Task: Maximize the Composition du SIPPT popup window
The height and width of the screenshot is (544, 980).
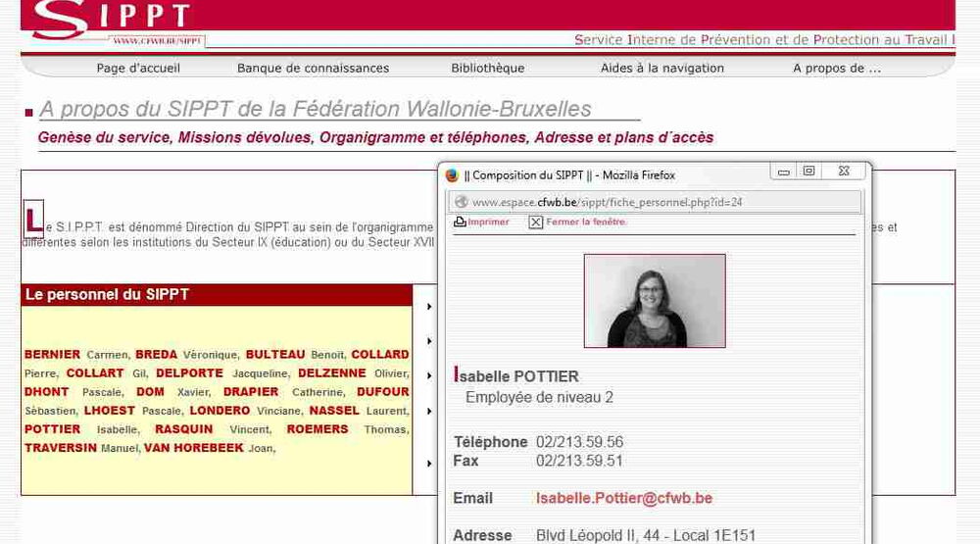Action: tap(808, 172)
